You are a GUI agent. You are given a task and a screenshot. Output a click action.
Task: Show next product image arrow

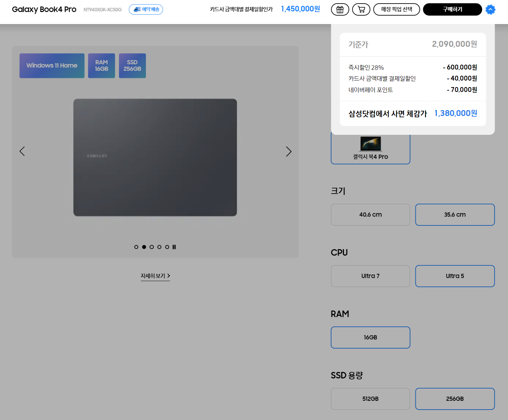[289, 151]
